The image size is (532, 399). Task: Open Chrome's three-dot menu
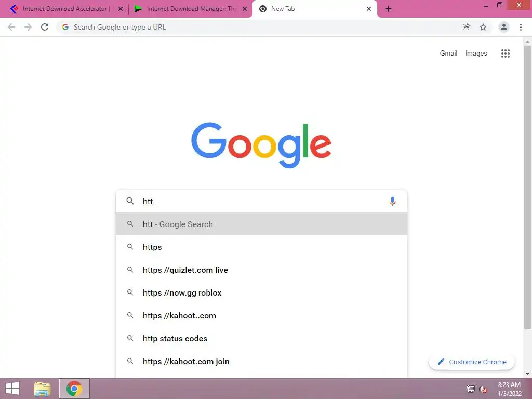pyautogui.click(x=521, y=27)
